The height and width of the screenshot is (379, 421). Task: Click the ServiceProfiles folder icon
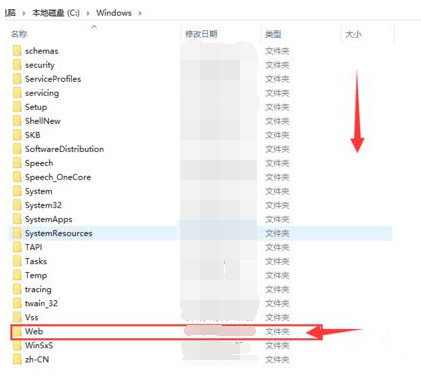tap(17, 79)
